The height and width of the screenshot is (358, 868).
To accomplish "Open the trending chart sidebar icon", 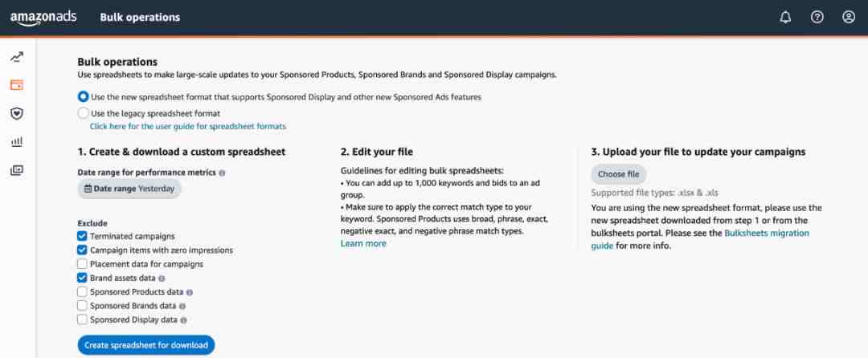I will click(17, 57).
